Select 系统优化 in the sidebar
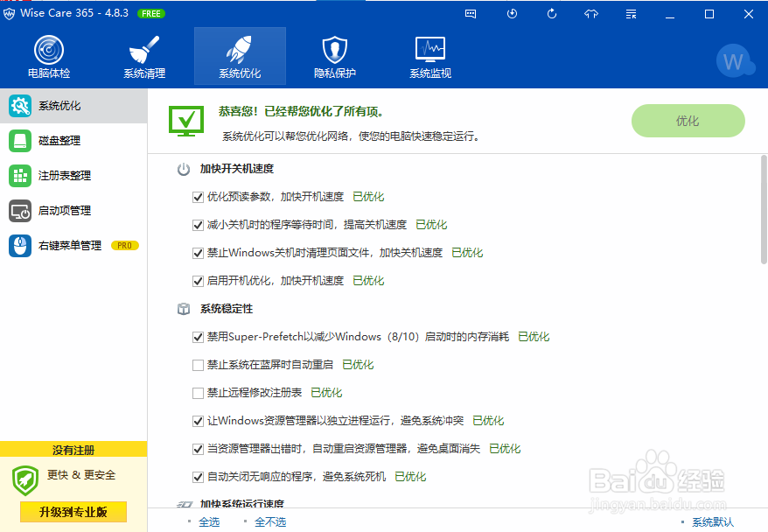 [x=73, y=106]
